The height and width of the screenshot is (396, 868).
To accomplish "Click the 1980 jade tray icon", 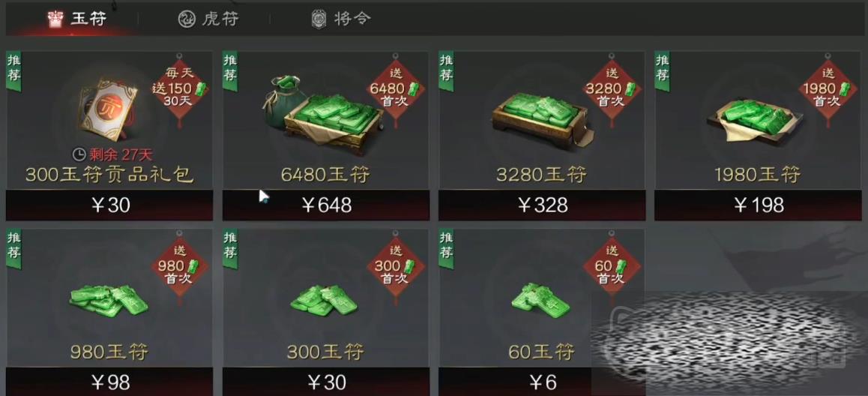I will tap(753, 121).
